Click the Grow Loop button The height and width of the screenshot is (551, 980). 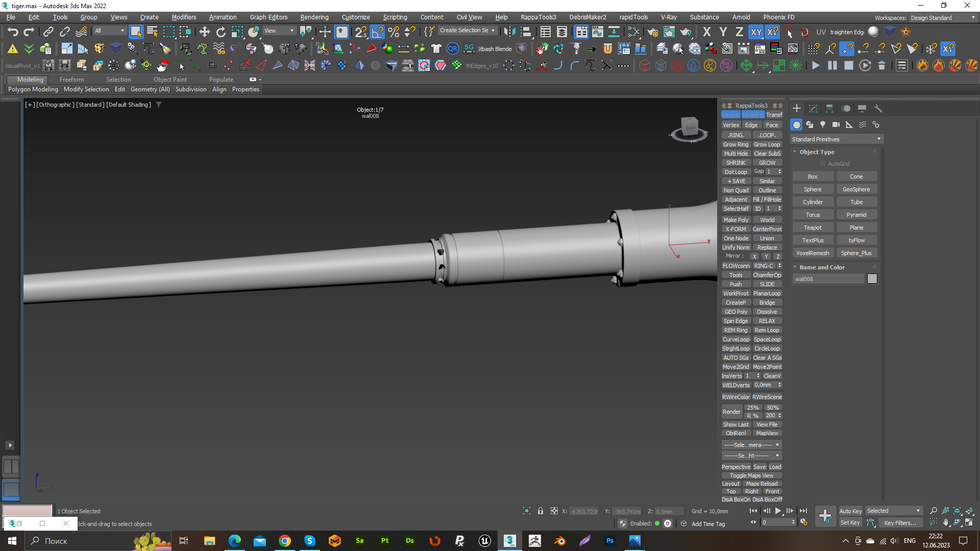tap(767, 144)
